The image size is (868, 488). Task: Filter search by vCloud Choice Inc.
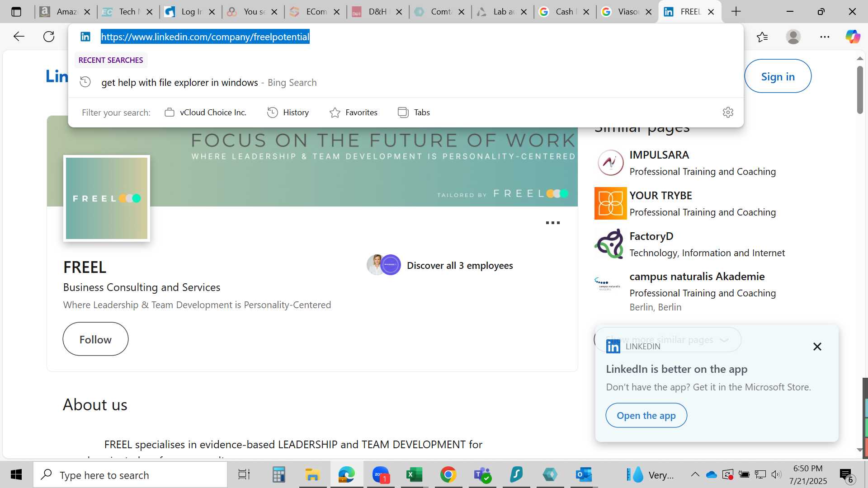coord(206,113)
